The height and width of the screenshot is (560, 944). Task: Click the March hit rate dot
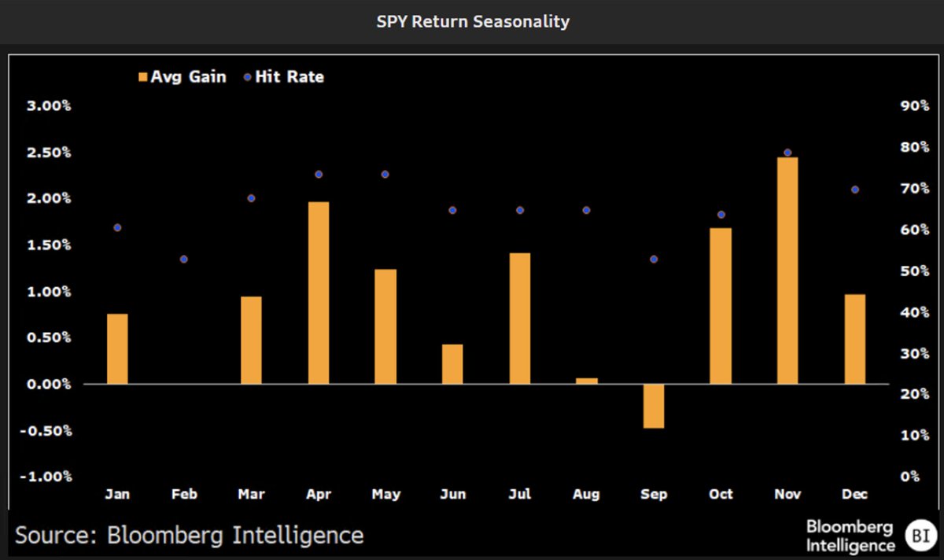[251, 198]
